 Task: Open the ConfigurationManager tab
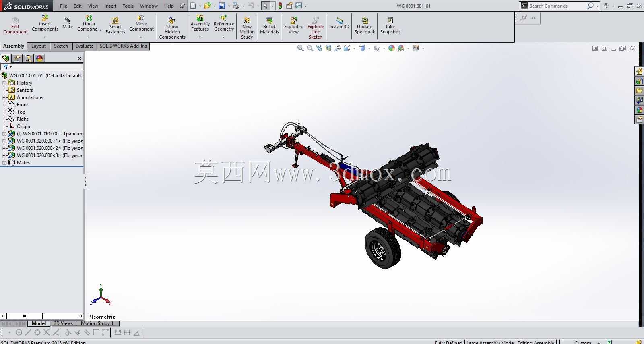click(28, 58)
